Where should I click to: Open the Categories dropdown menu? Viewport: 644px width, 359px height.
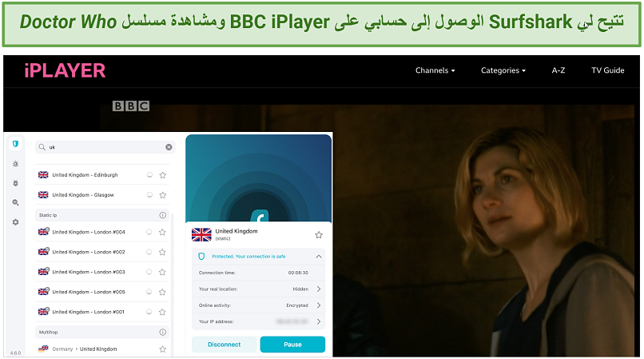pos(503,70)
